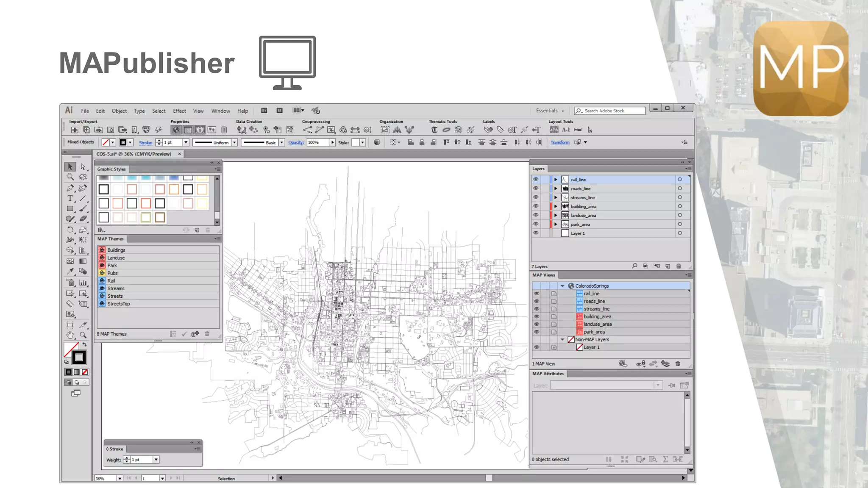Delete MAP Theme with trash icon
The height and width of the screenshot is (488, 868).
(207, 334)
